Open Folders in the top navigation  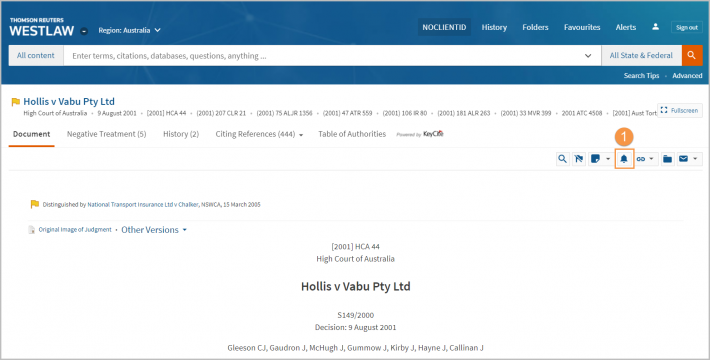point(535,27)
